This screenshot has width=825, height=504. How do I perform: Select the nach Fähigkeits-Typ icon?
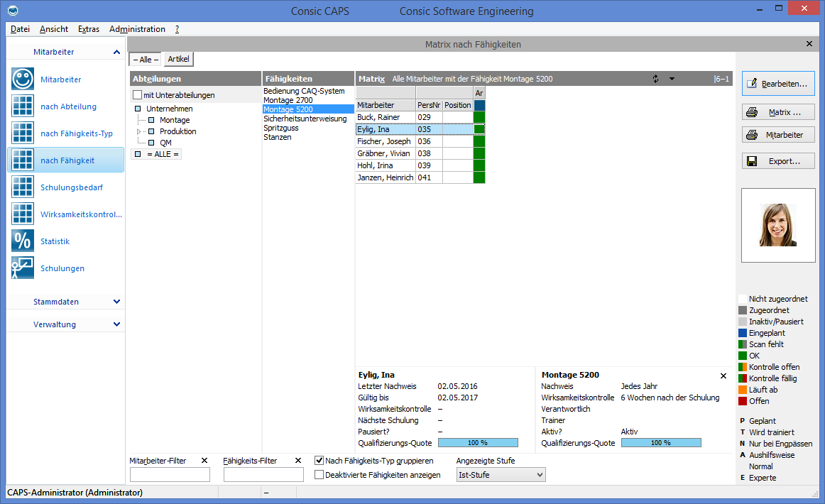[x=23, y=133]
